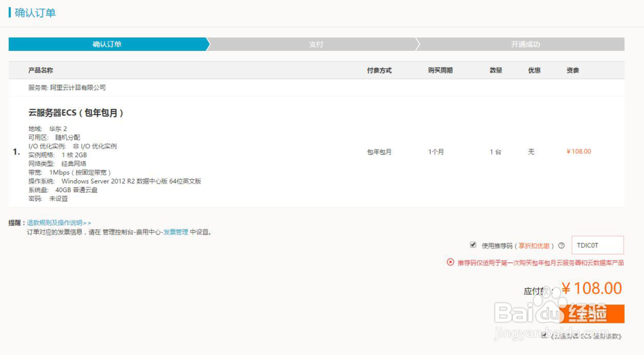Click the 数量 column header
The image size is (644, 355).
[x=496, y=70]
